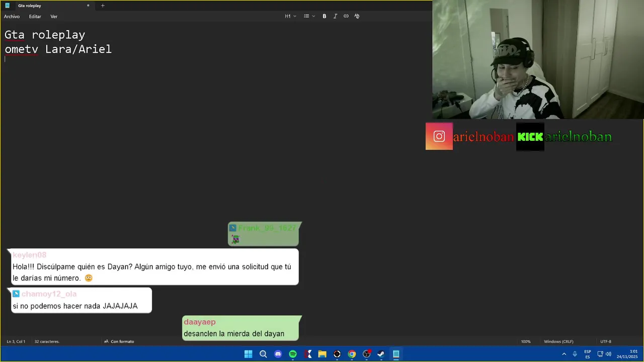Click the daayaep username in chat
644x362 pixels.
[199, 322]
